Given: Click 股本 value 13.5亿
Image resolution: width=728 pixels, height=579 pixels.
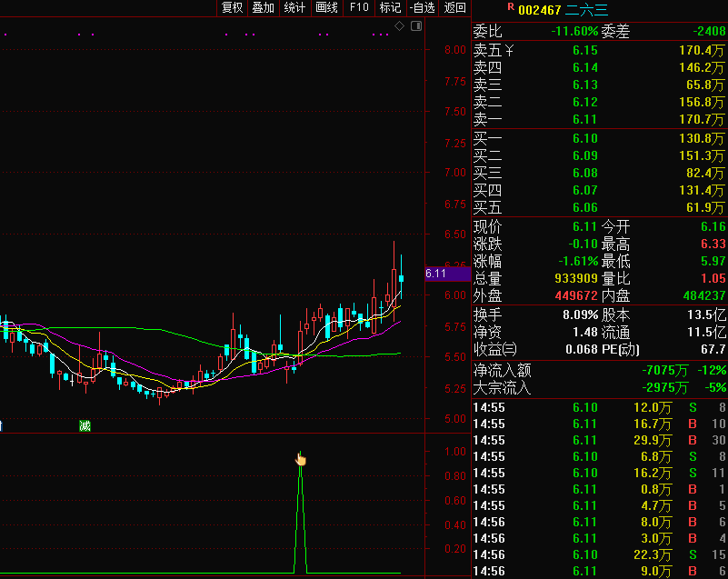Looking at the screenshot, I should (x=706, y=315).
